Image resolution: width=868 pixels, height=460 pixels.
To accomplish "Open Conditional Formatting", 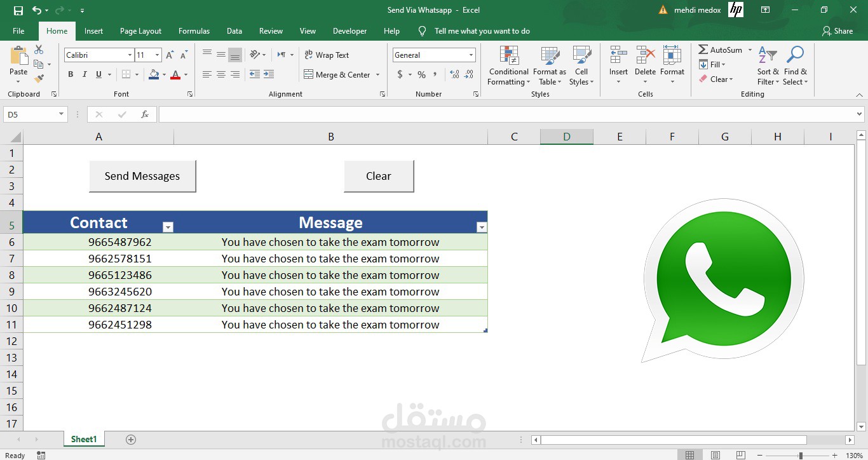I will click(x=508, y=65).
